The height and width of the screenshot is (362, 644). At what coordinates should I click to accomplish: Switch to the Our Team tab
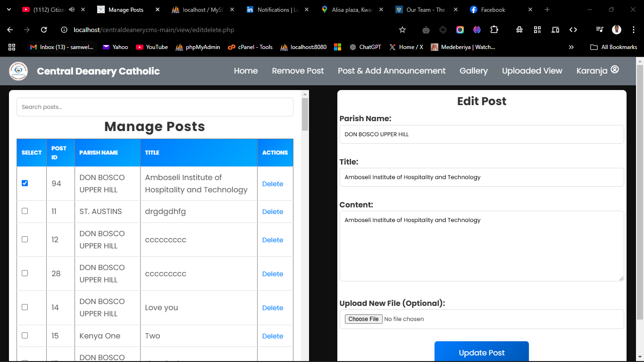427,9
